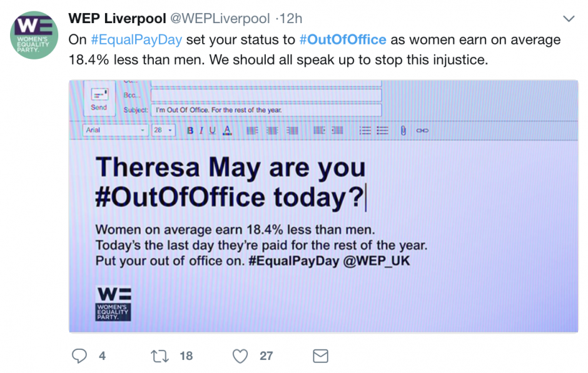
Task: Click into the email Subject field
Action: pyautogui.click(x=266, y=110)
